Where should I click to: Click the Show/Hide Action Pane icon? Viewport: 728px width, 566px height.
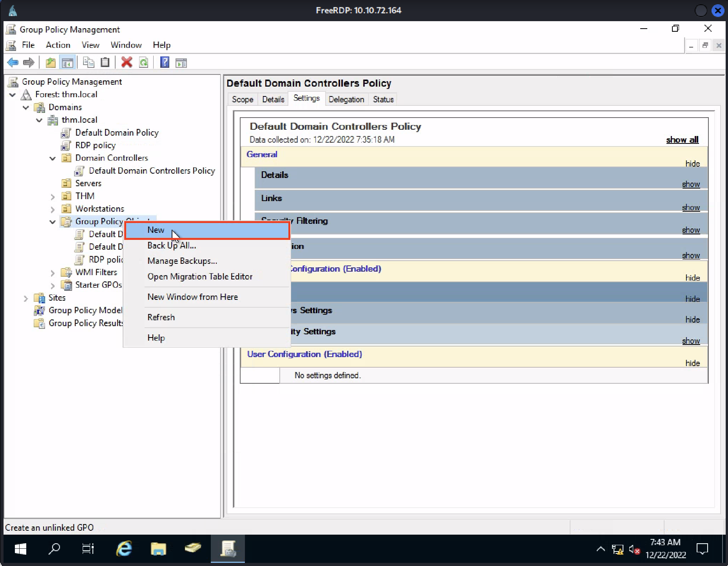[181, 62]
